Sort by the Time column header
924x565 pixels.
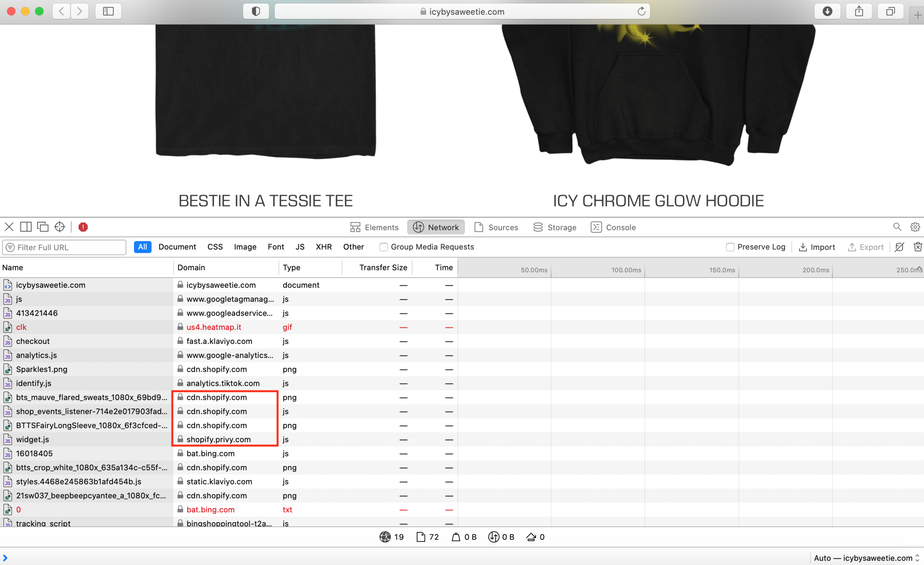tap(435, 267)
